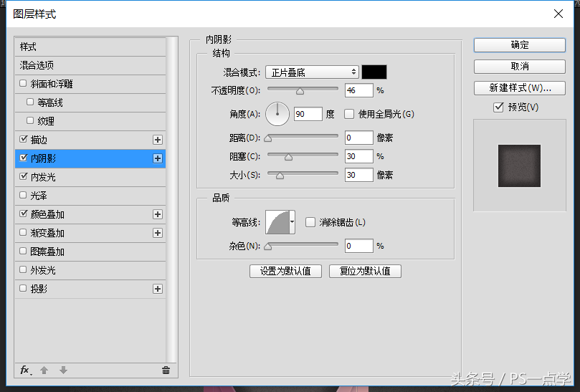The height and width of the screenshot is (392, 580).
Task: Add another 颜色叠加 effect with plus icon
Action: [158, 214]
